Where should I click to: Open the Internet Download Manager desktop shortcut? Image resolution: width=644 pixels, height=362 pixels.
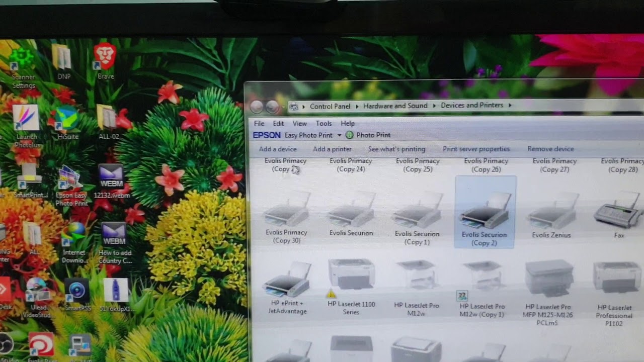click(x=74, y=243)
